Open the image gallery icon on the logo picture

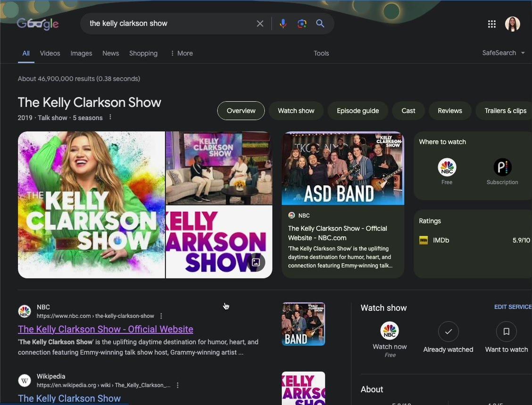click(x=256, y=262)
